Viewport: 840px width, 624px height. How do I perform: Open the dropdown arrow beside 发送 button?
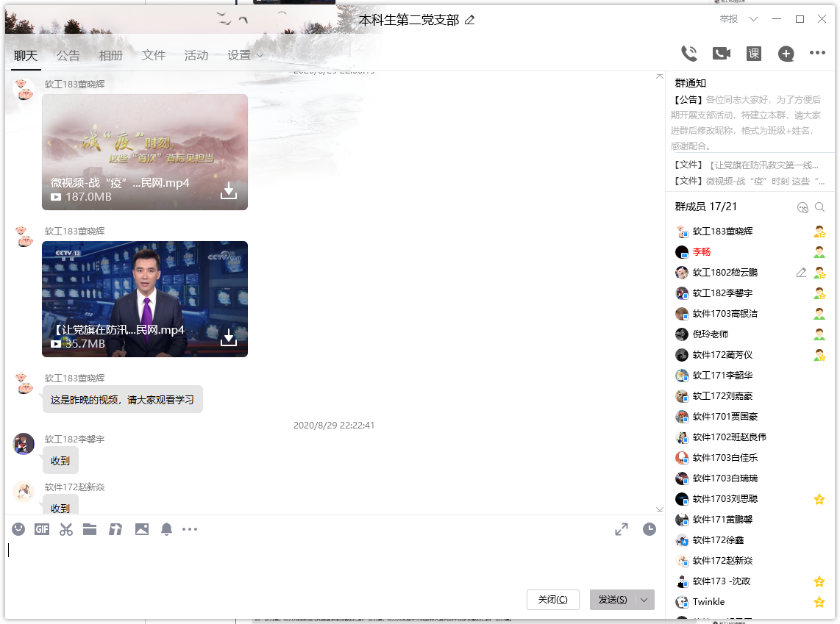point(644,600)
